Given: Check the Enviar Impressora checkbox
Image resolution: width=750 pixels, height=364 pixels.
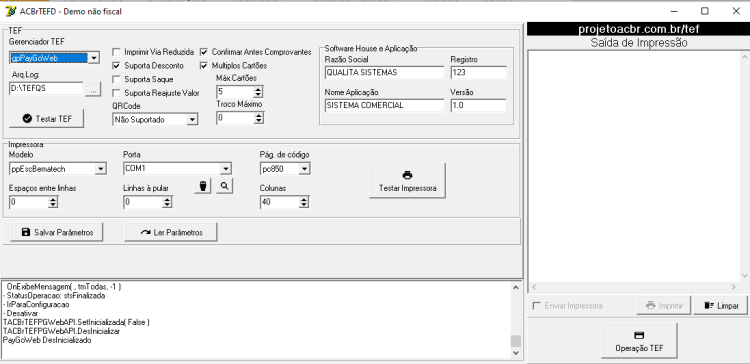Looking at the screenshot, I should point(537,306).
